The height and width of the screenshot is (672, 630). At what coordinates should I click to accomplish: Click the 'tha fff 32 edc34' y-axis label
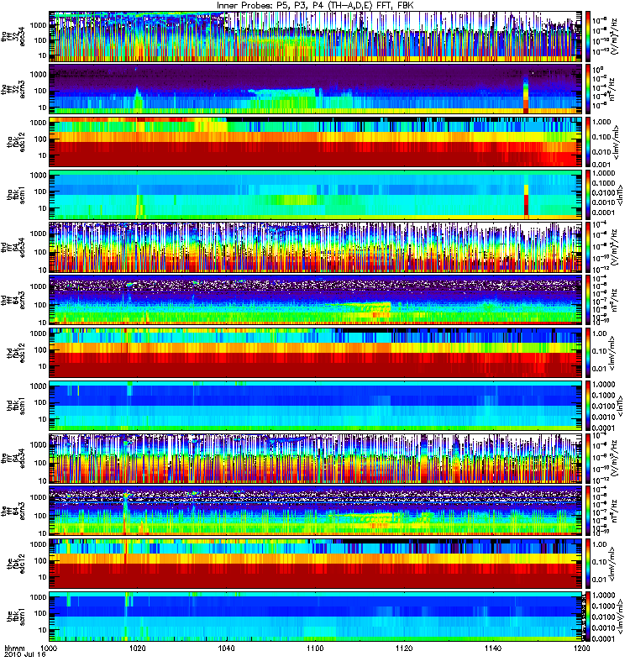click(x=13, y=36)
